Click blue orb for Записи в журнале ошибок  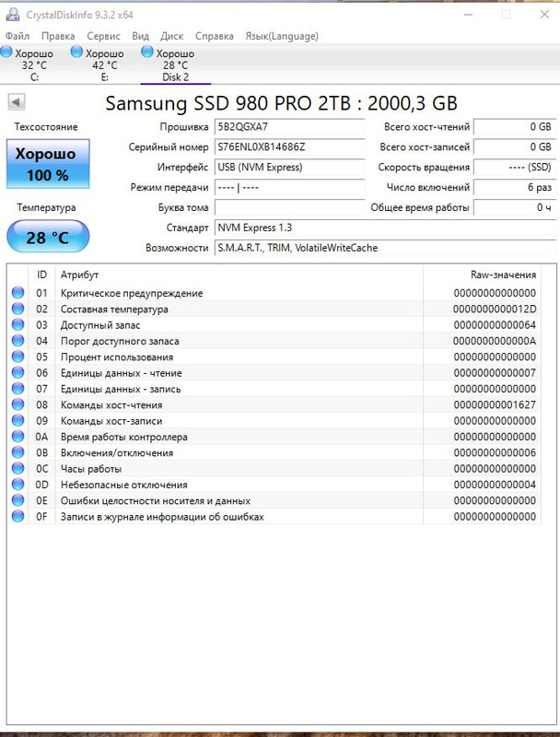pyautogui.click(x=17, y=516)
